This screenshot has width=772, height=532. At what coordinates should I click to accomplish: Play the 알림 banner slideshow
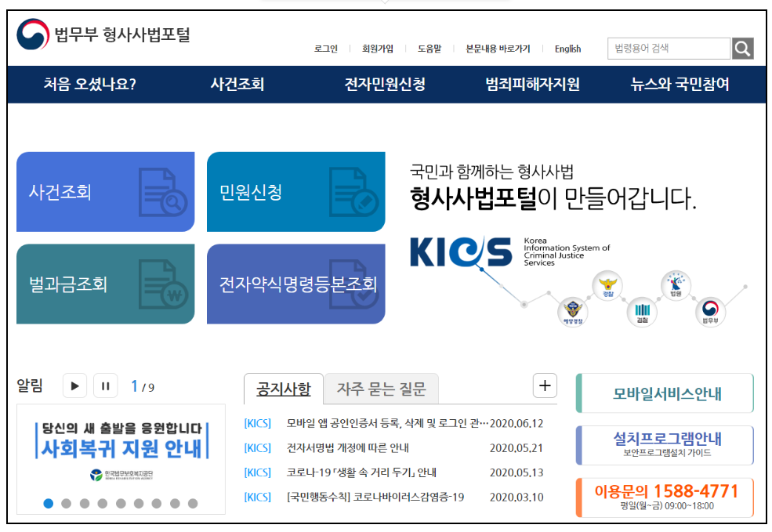74,385
